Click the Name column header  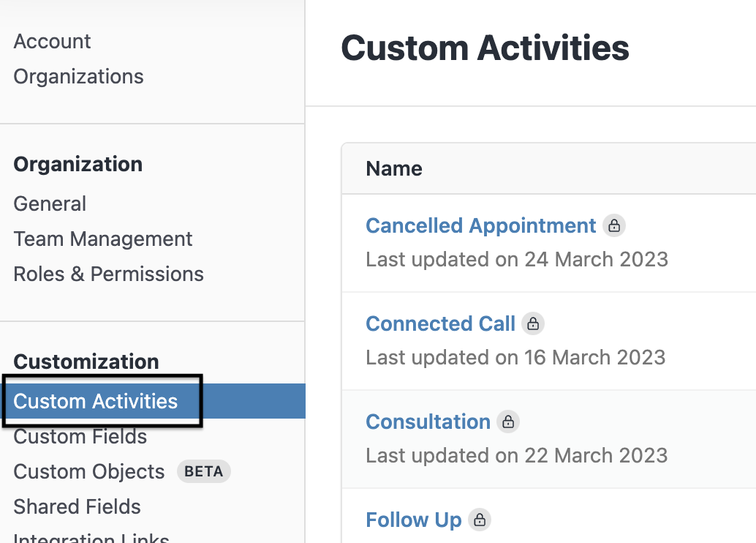click(x=393, y=168)
